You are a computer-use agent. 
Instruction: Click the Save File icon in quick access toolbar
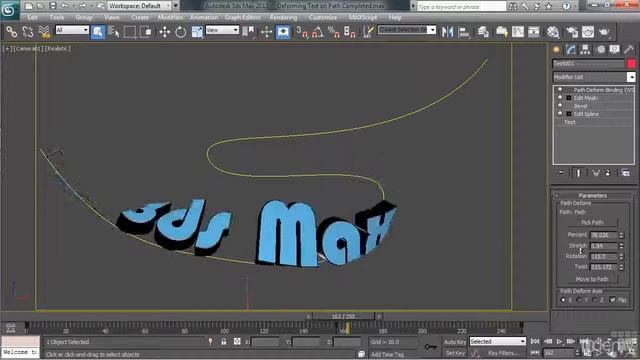53,6
